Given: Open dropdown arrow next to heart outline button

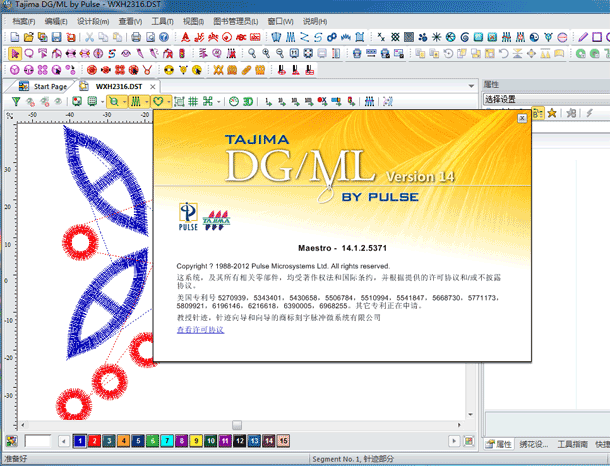Looking at the screenshot, I should (x=168, y=102).
